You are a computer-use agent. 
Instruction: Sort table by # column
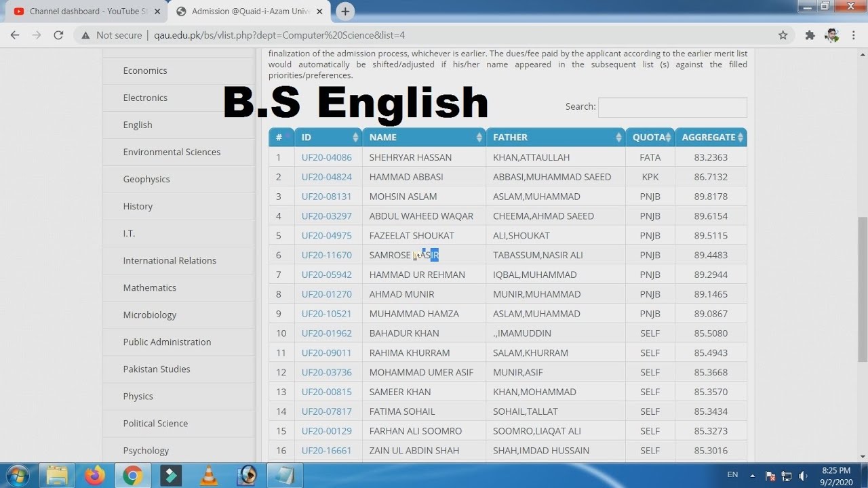click(x=281, y=137)
